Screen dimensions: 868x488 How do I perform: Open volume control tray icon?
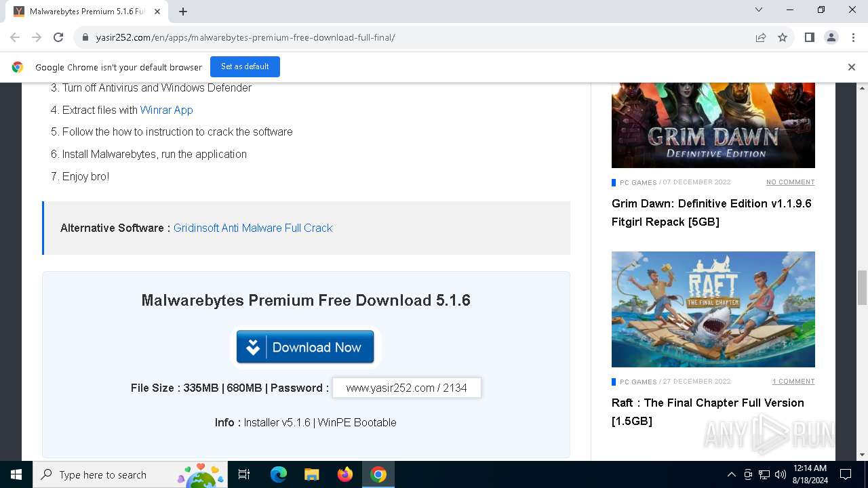(x=781, y=474)
